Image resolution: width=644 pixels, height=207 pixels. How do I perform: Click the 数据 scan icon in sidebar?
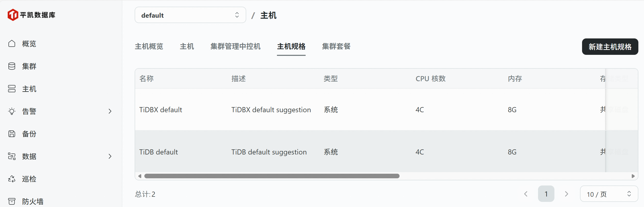pyautogui.click(x=12, y=156)
